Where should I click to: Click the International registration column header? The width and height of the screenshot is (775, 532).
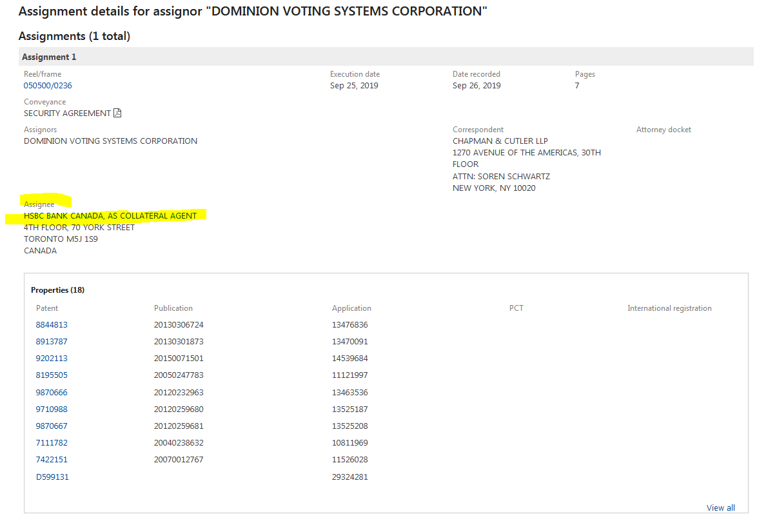click(669, 308)
